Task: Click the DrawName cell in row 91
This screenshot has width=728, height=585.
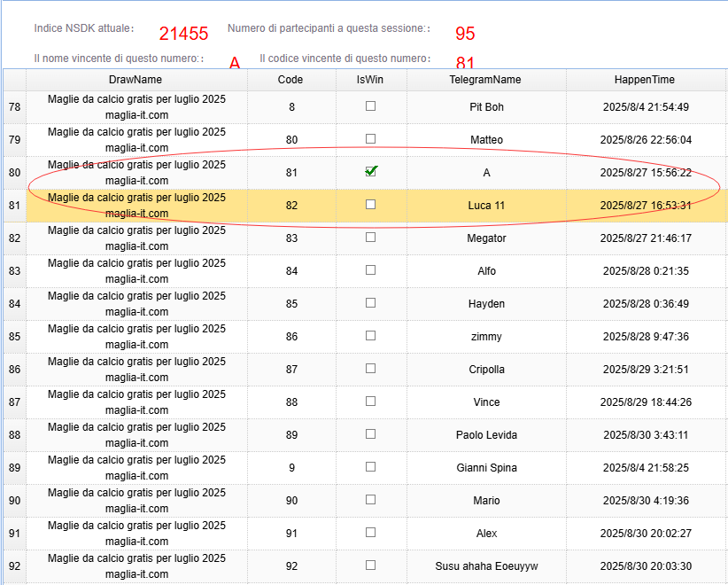Action: pyautogui.click(x=136, y=534)
